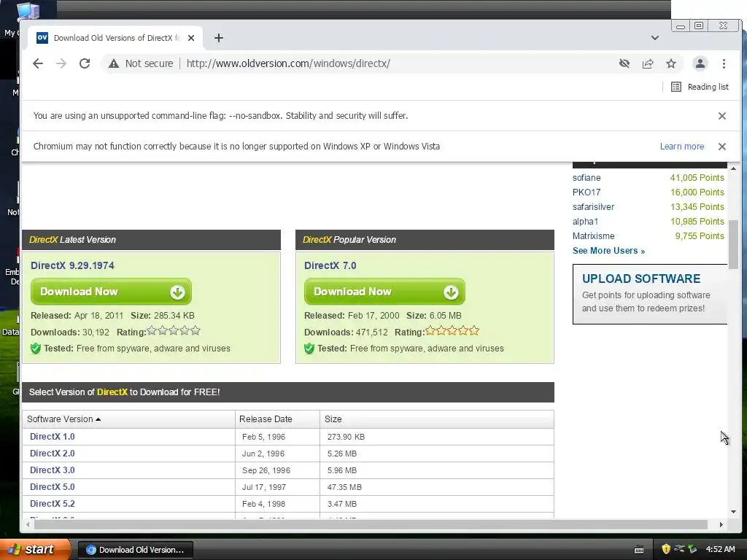Open the Windows start menu

pos(34,550)
